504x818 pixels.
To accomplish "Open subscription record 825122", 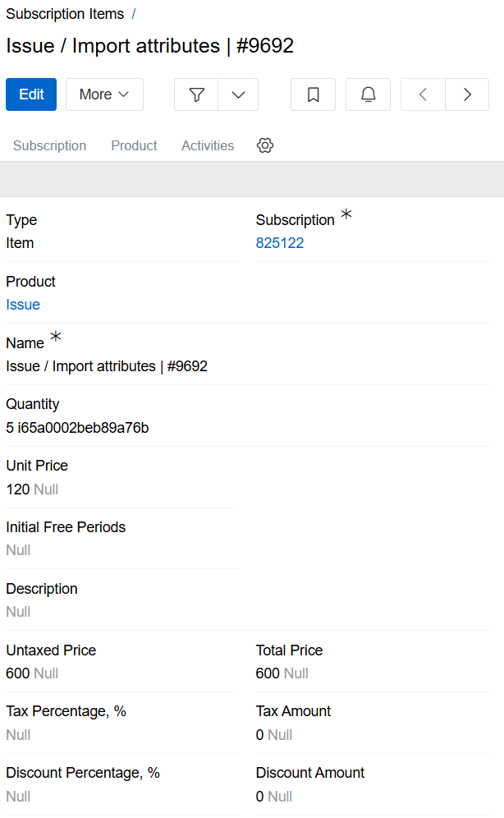I will click(280, 242).
